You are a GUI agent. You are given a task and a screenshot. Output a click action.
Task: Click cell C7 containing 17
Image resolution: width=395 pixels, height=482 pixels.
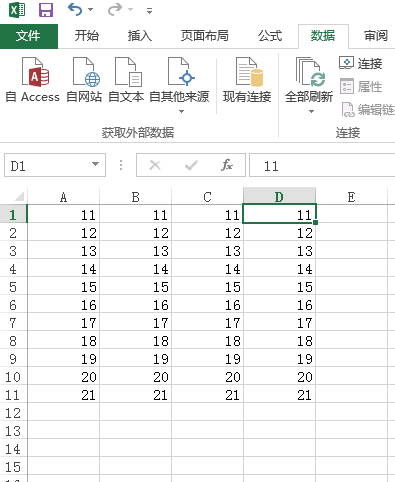[207, 323]
